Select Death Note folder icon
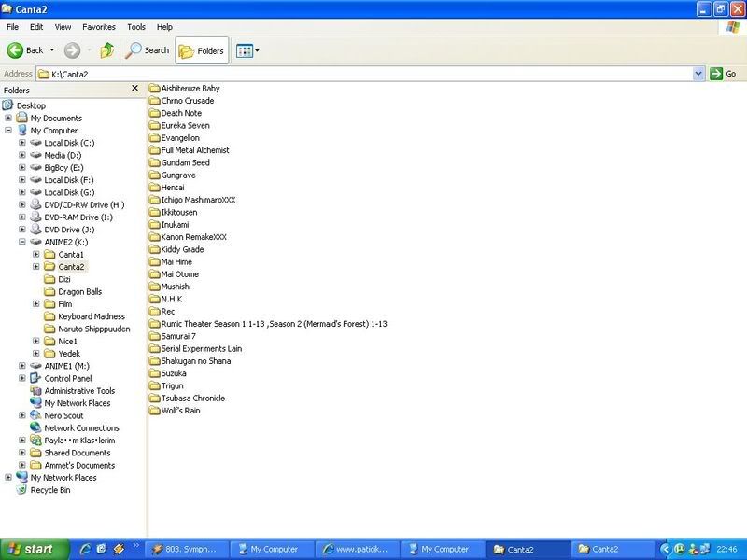747x560 pixels. click(x=154, y=113)
